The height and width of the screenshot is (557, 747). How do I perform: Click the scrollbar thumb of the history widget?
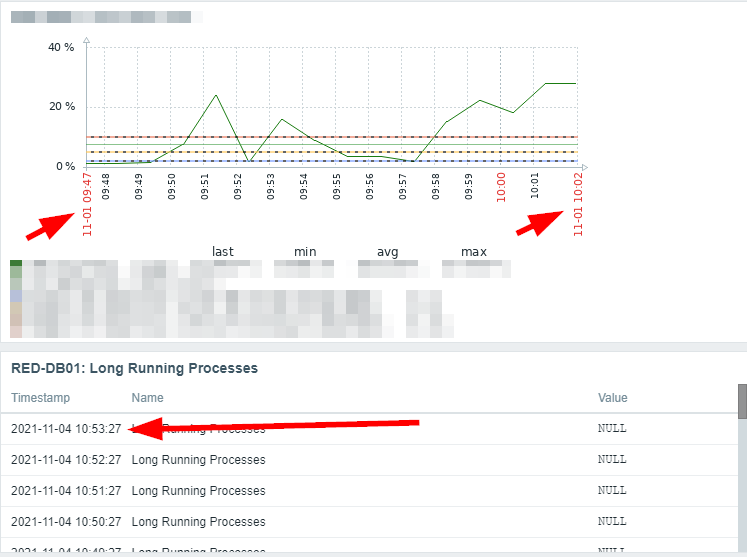[x=742, y=401]
